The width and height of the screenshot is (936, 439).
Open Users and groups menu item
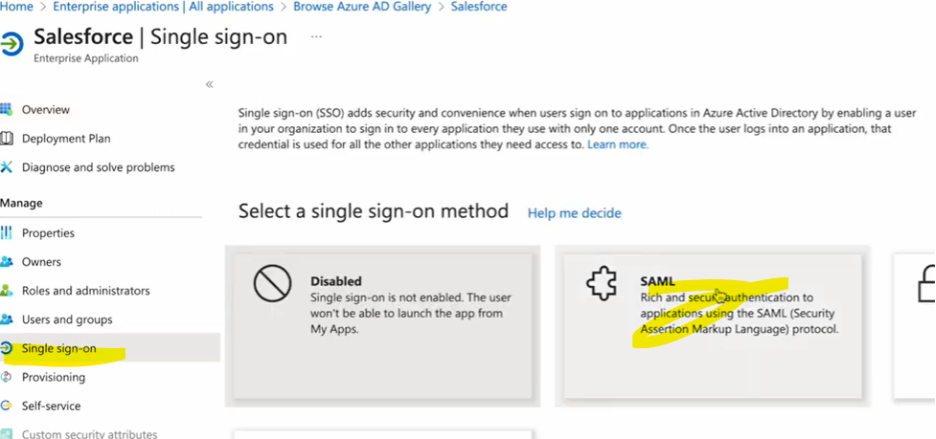67,320
